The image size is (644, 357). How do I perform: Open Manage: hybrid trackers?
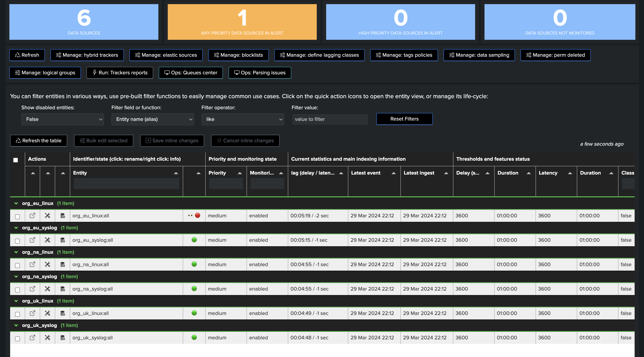point(87,55)
